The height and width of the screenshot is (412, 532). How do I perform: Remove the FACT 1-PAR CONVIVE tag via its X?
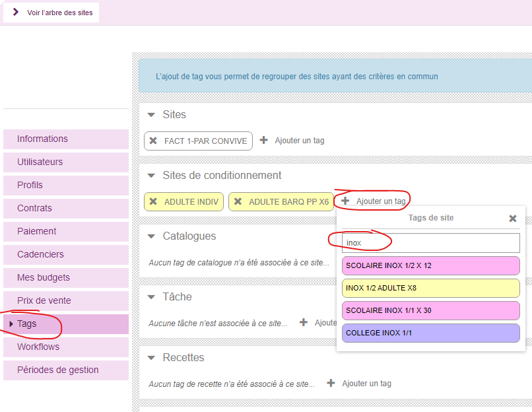(153, 141)
